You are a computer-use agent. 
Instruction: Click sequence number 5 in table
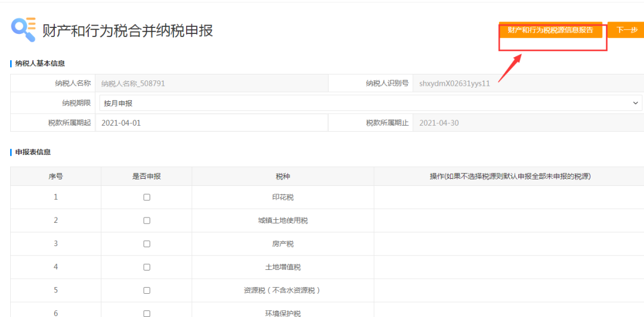[x=55, y=290]
